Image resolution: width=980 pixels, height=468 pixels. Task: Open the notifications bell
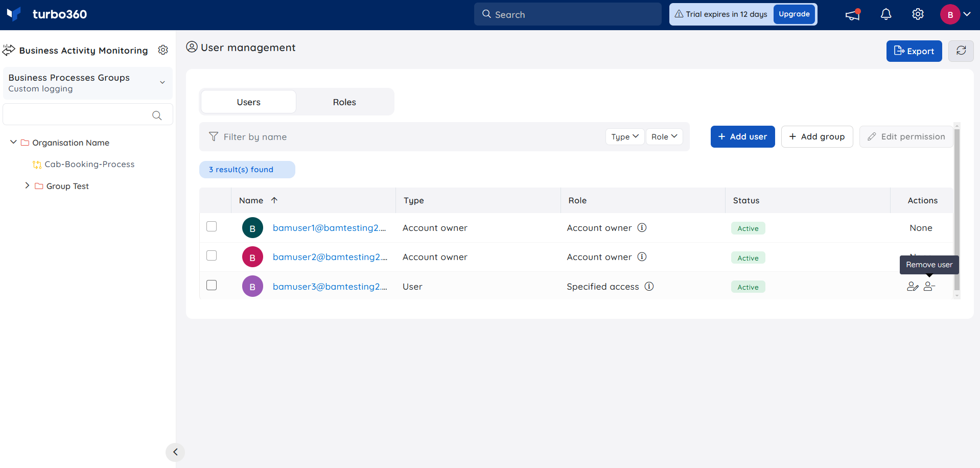[x=886, y=14]
